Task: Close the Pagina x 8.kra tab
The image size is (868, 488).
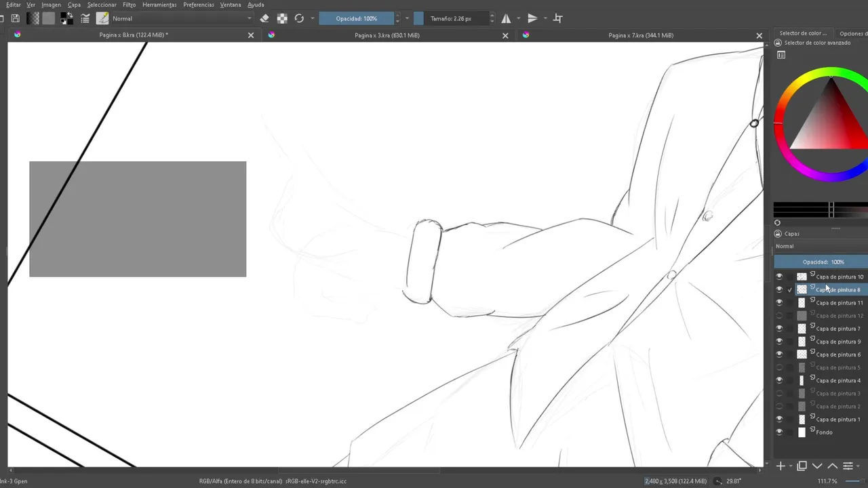Action: pos(251,35)
